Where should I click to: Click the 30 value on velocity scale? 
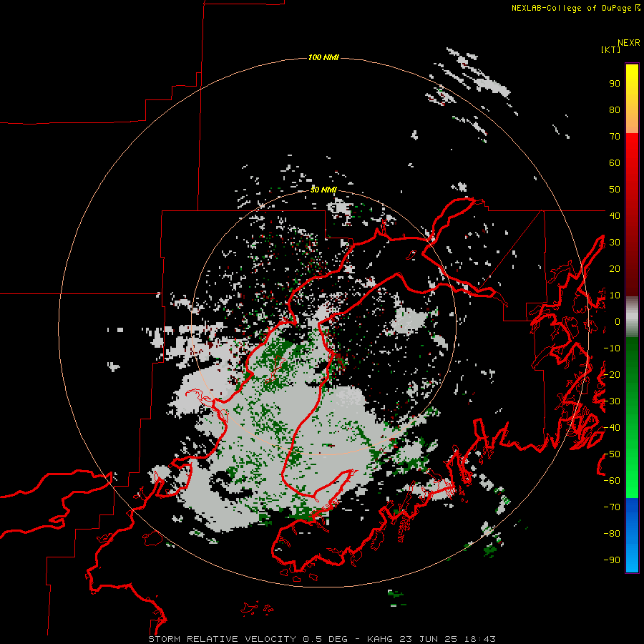[x=615, y=243]
